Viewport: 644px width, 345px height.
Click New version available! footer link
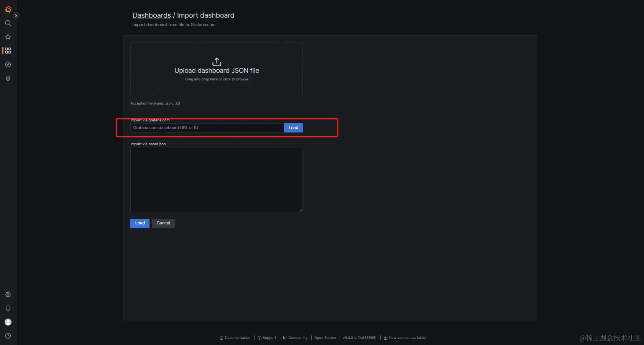pyautogui.click(x=405, y=338)
